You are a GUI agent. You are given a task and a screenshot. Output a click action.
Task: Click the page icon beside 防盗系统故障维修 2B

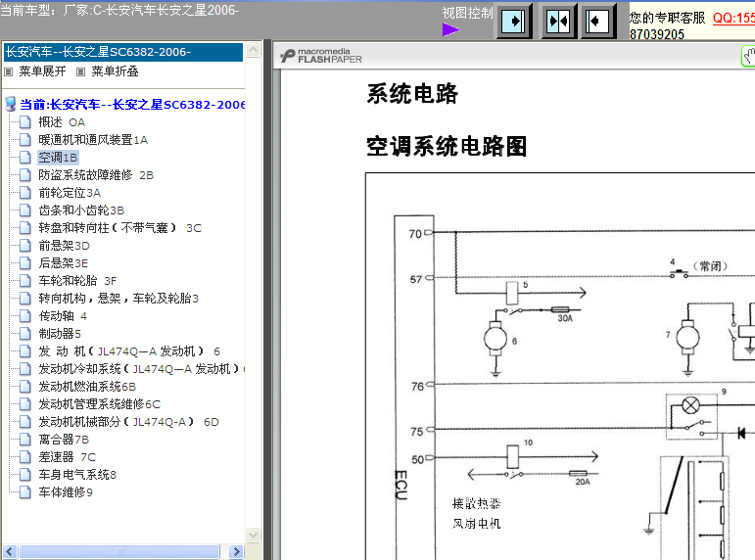pos(25,175)
